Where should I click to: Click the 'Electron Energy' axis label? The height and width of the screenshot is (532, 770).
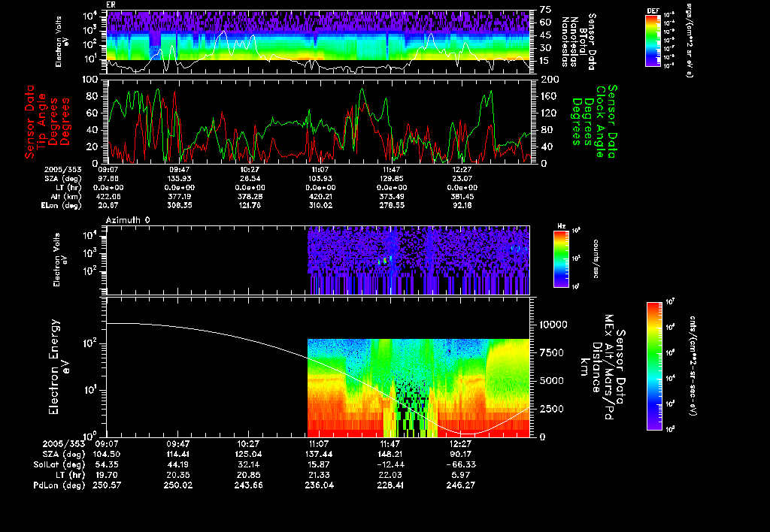pos(54,367)
